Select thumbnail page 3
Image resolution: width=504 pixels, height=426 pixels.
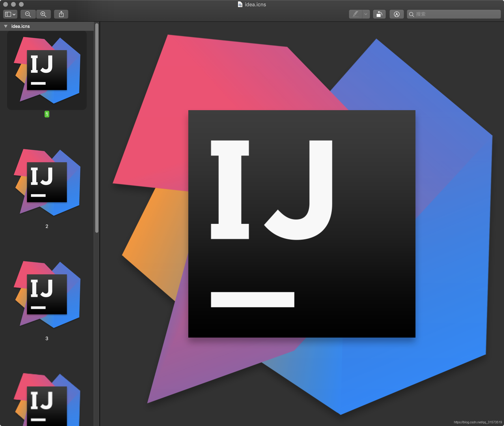coord(47,294)
